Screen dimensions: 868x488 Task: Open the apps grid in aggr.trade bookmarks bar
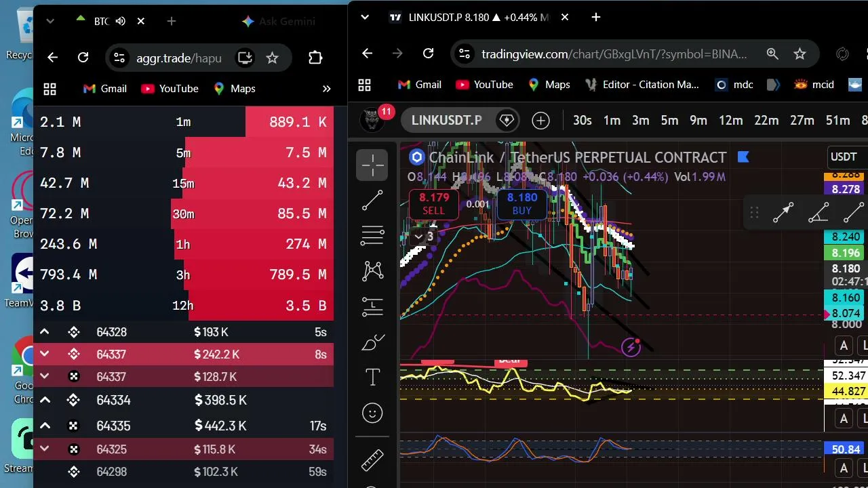coord(50,89)
